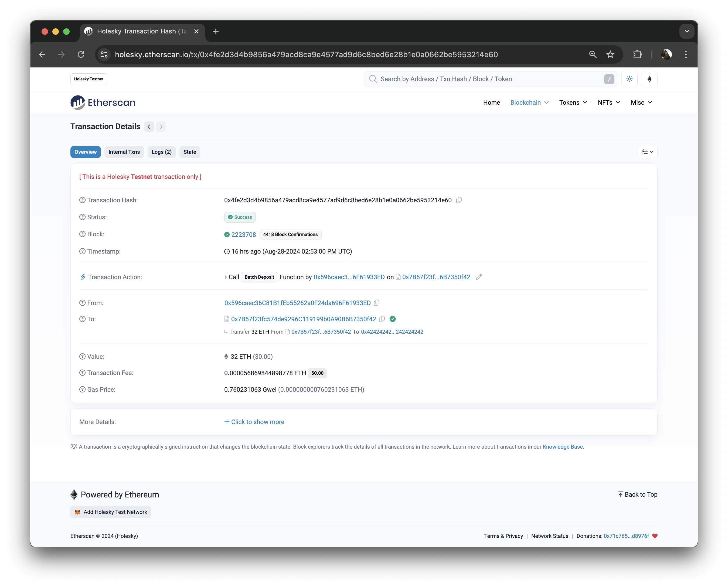Image resolution: width=728 pixels, height=587 pixels.
Task: Click help icon next to Value
Action: 83,356
